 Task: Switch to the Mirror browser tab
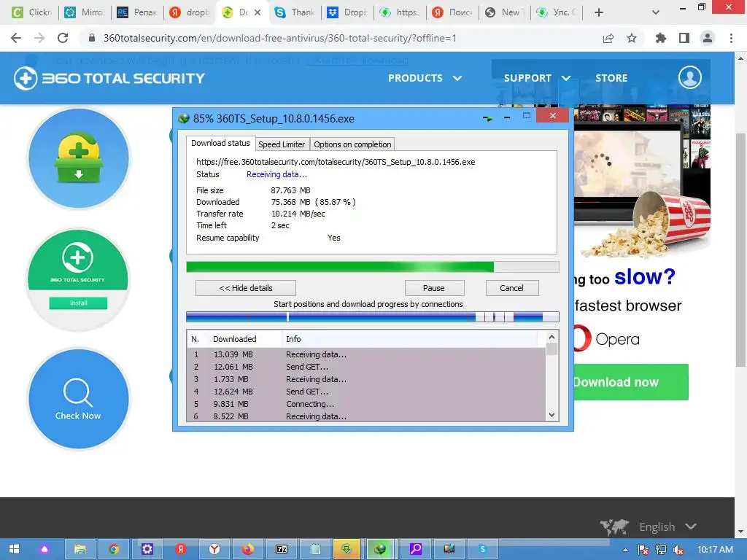tap(85, 12)
